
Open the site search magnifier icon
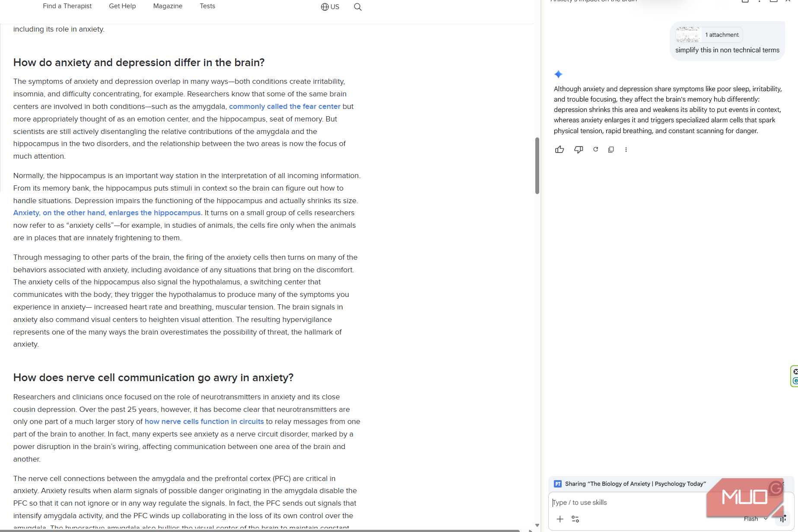358,7
